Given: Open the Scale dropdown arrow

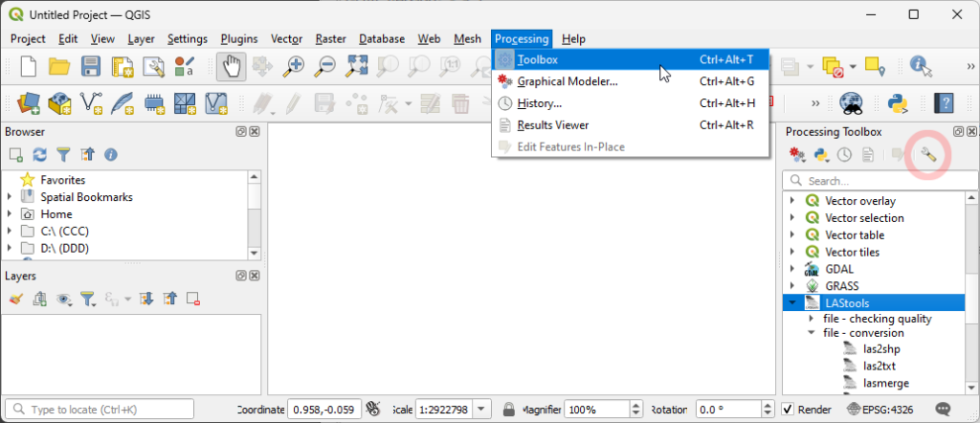Looking at the screenshot, I should 480,410.
